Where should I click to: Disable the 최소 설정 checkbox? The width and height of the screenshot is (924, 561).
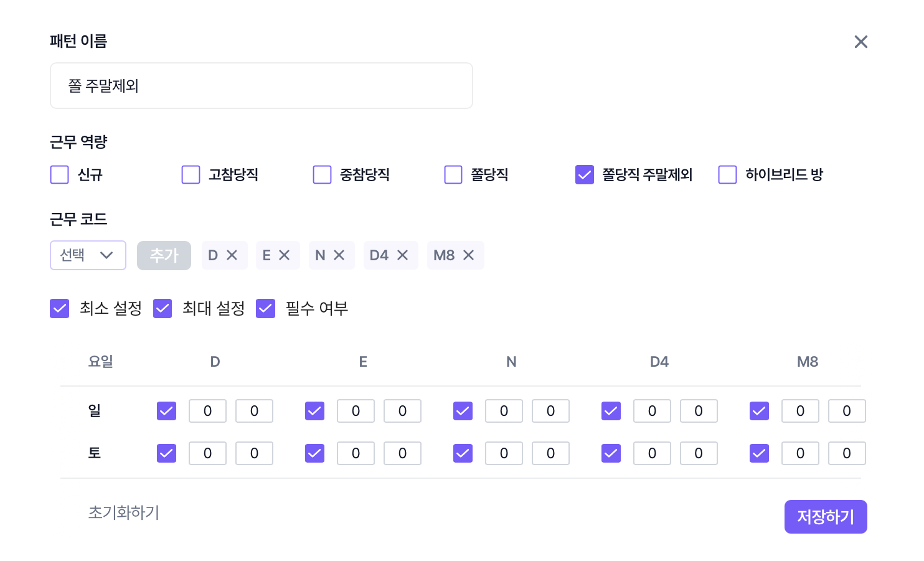tap(60, 309)
